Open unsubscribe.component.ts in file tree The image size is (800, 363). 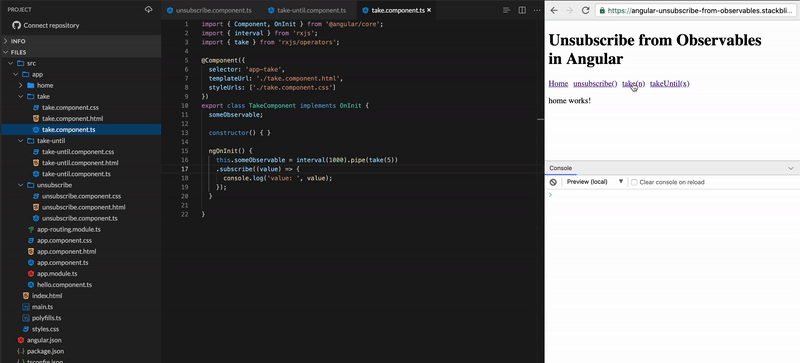pyautogui.click(x=80, y=218)
